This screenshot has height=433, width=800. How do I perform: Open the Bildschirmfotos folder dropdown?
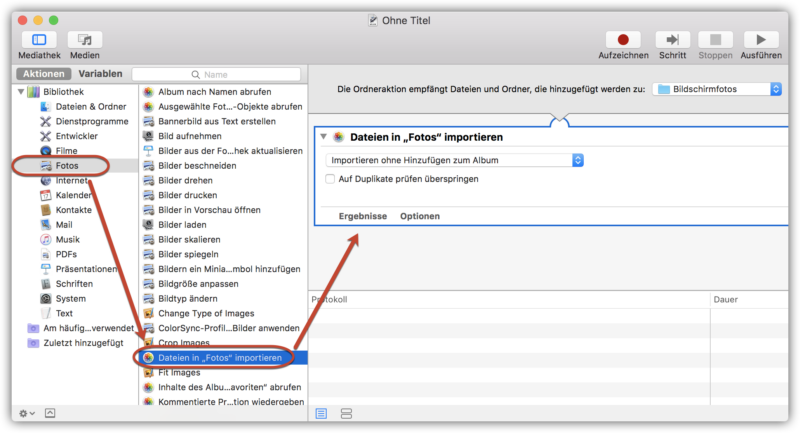pos(717,89)
